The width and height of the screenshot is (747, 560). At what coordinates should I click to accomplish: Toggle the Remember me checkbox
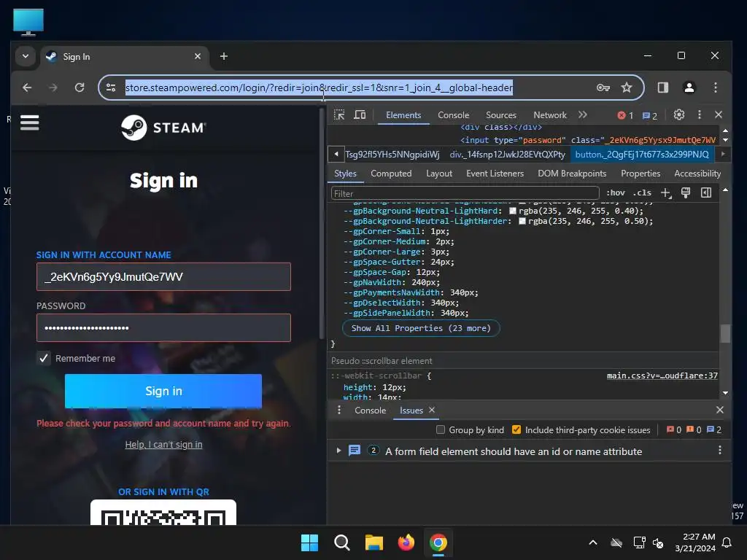tap(44, 358)
